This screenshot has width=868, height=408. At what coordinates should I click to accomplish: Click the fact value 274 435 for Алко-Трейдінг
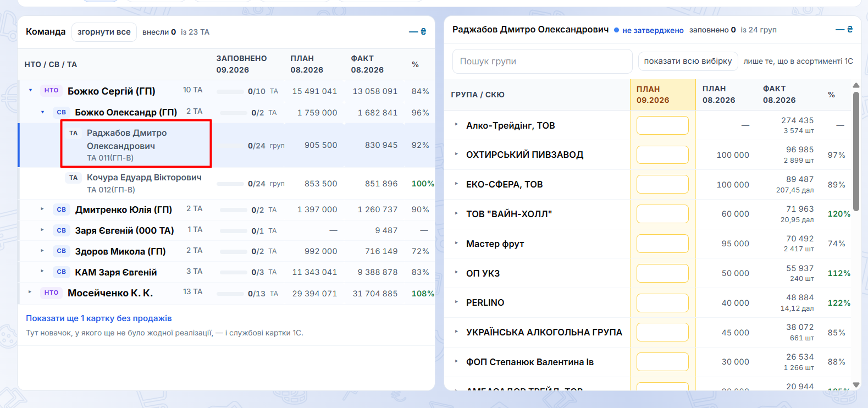[797, 120]
